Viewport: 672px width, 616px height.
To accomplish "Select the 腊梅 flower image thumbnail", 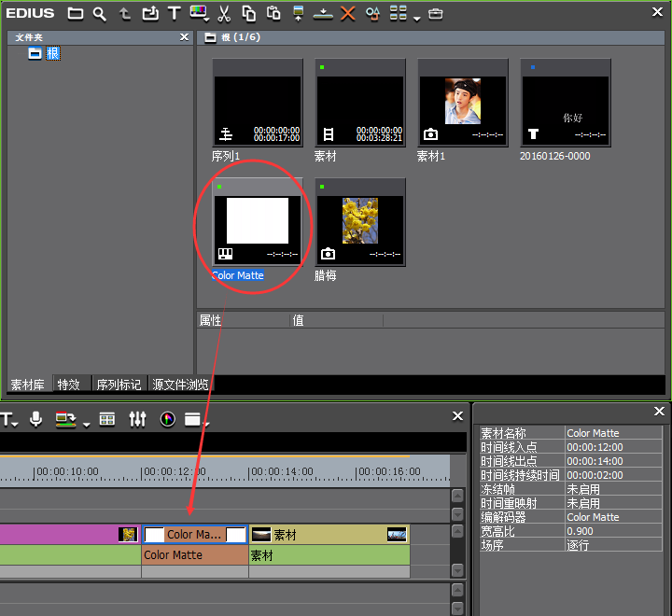I will [x=360, y=222].
